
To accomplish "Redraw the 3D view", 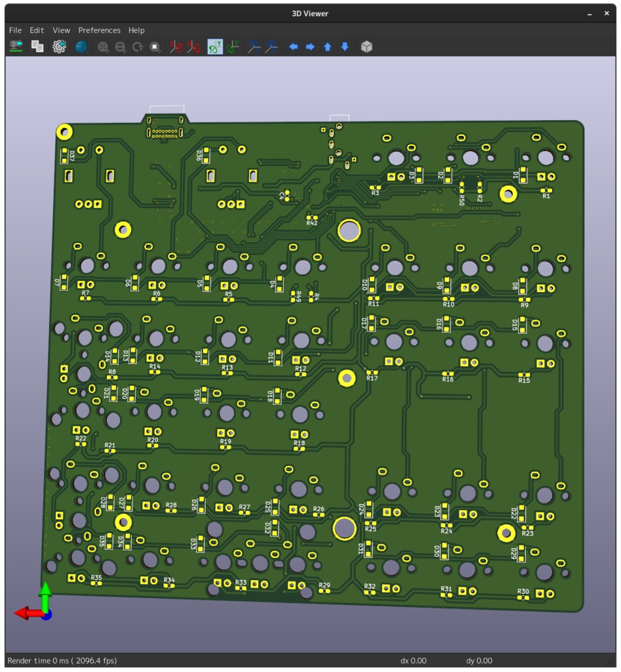I will (138, 47).
